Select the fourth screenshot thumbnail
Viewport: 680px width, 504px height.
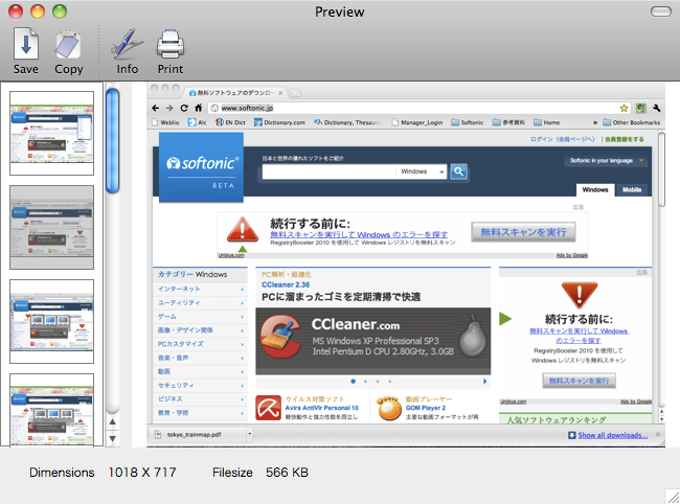coord(52,409)
